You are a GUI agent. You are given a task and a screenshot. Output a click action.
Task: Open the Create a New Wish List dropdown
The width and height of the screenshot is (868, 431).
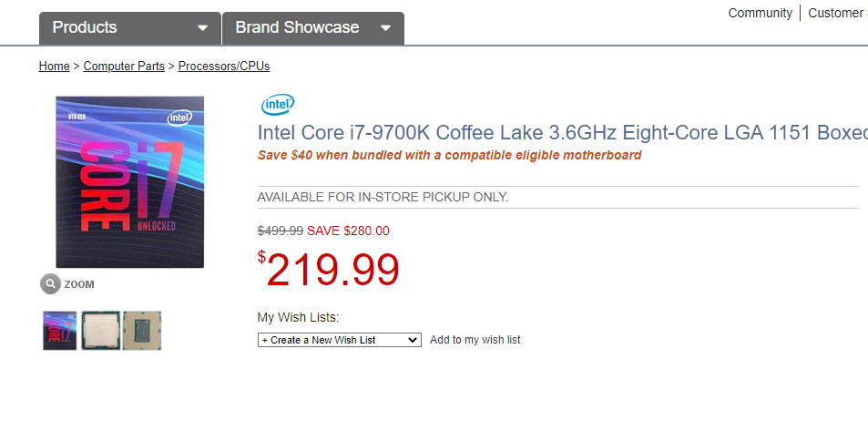339,340
